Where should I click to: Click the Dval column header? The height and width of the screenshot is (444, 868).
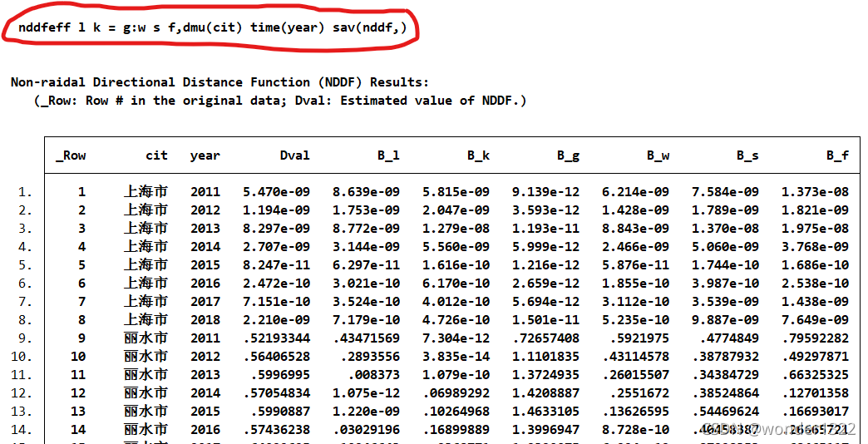coord(295,155)
